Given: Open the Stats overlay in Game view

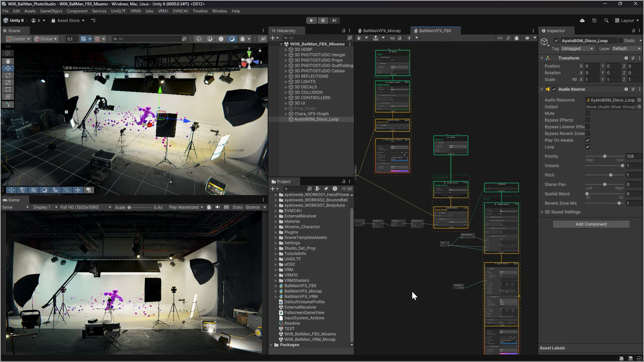Looking at the screenshot, I should (237, 207).
